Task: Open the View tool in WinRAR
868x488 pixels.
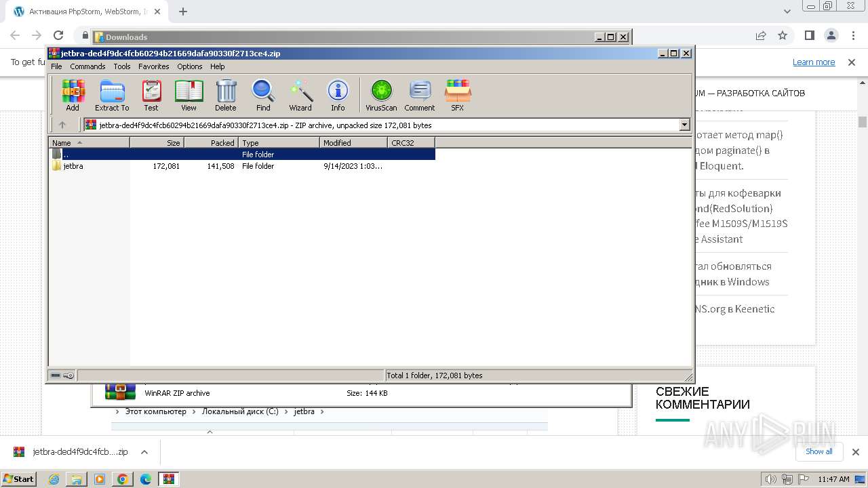Action: (189, 96)
